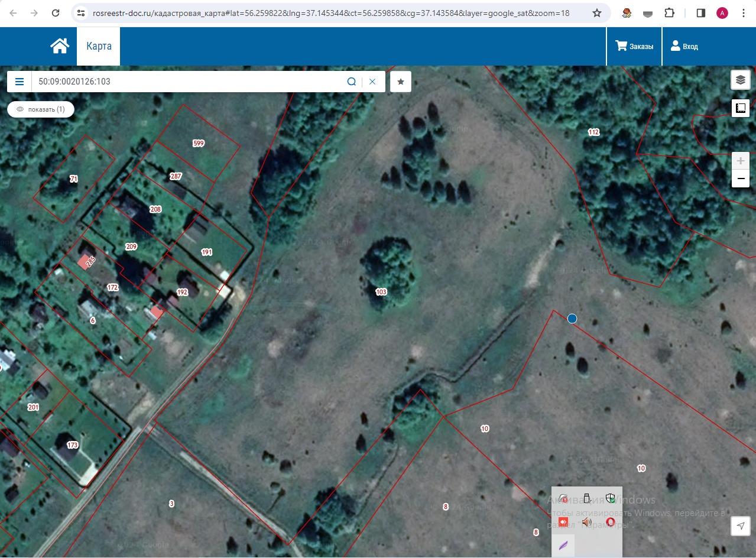
Task: Open the hamburger menu beside search field
Action: (20, 82)
